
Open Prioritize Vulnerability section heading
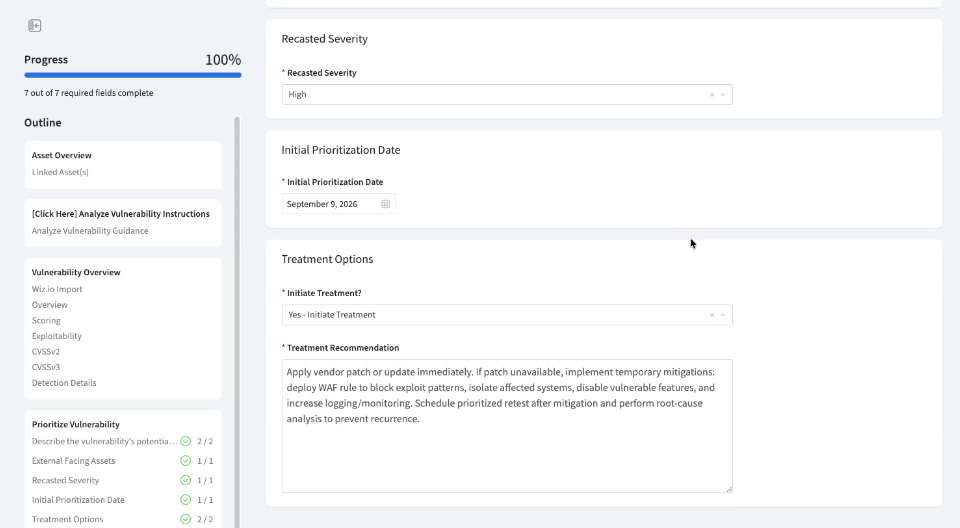(75, 424)
